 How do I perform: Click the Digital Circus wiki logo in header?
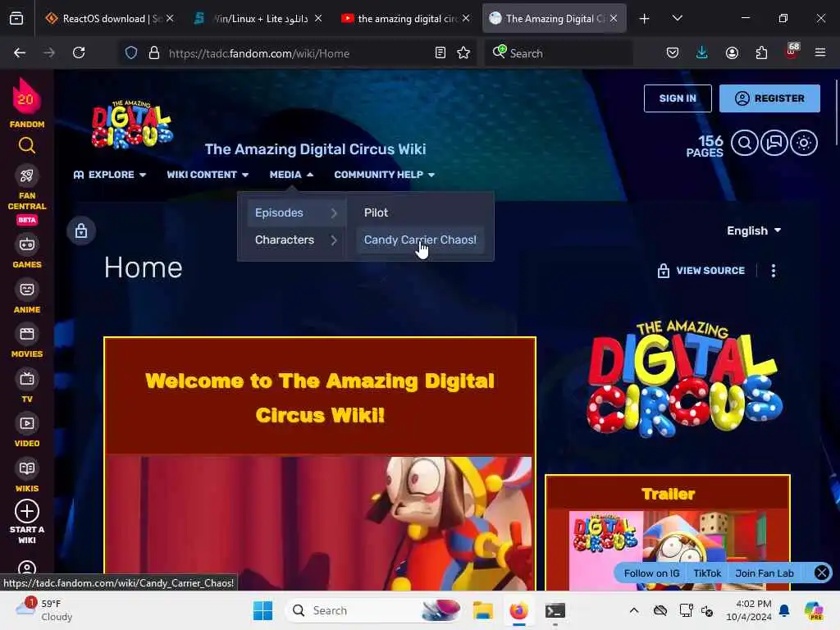pos(132,124)
